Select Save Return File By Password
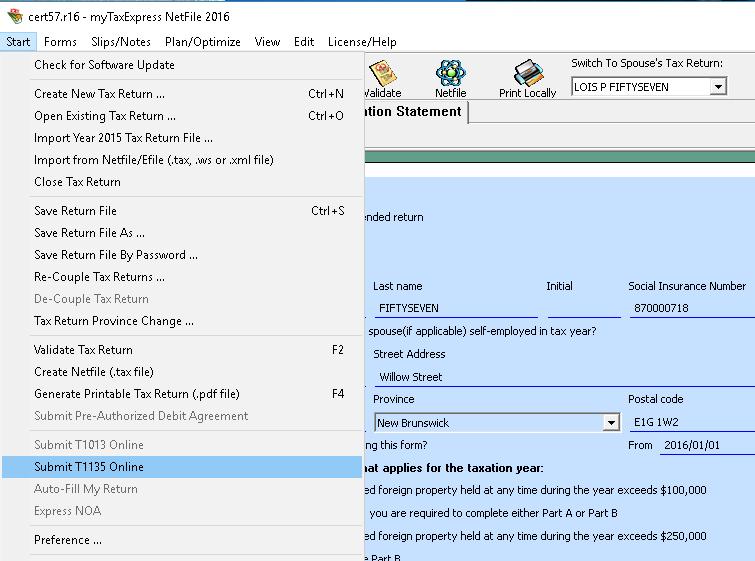 [182, 255]
